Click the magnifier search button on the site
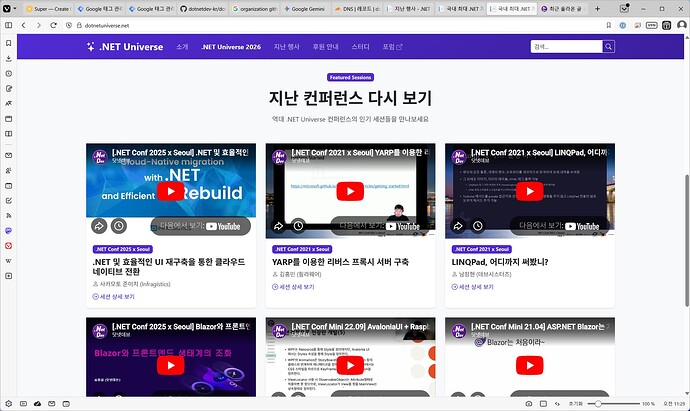This screenshot has width=690, height=411. [x=609, y=46]
